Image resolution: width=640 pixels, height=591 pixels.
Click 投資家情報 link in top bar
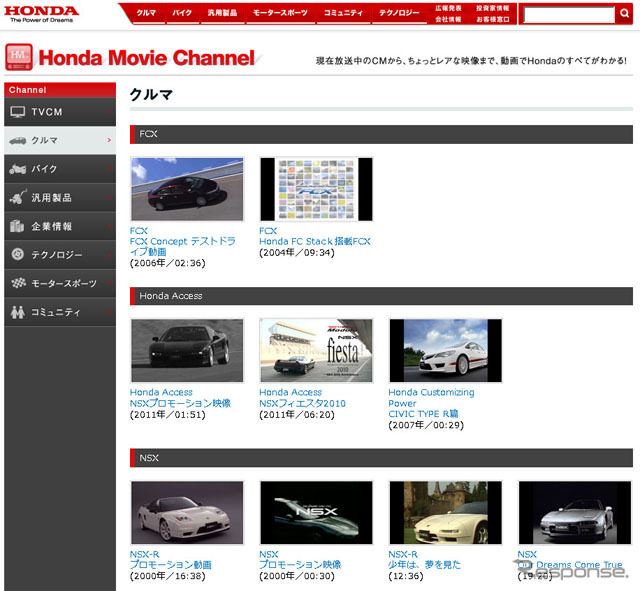(492, 8)
